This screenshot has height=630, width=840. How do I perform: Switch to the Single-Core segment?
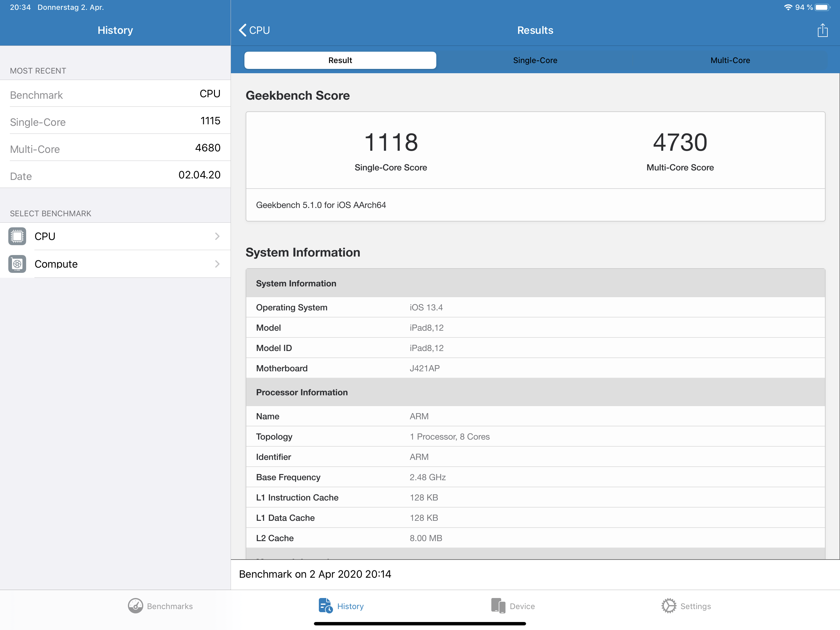pyautogui.click(x=535, y=60)
